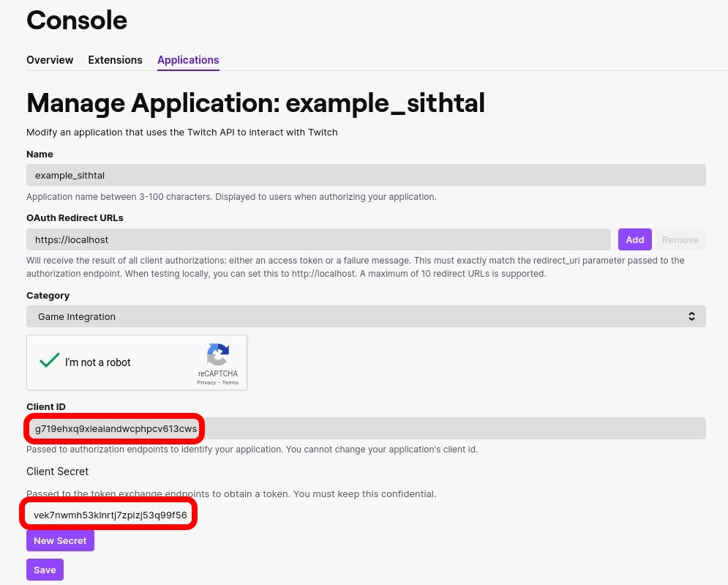Image resolution: width=728 pixels, height=585 pixels.
Task: Focus the OAuth Redirect URLs field
Action: click(x=318, y=239)
